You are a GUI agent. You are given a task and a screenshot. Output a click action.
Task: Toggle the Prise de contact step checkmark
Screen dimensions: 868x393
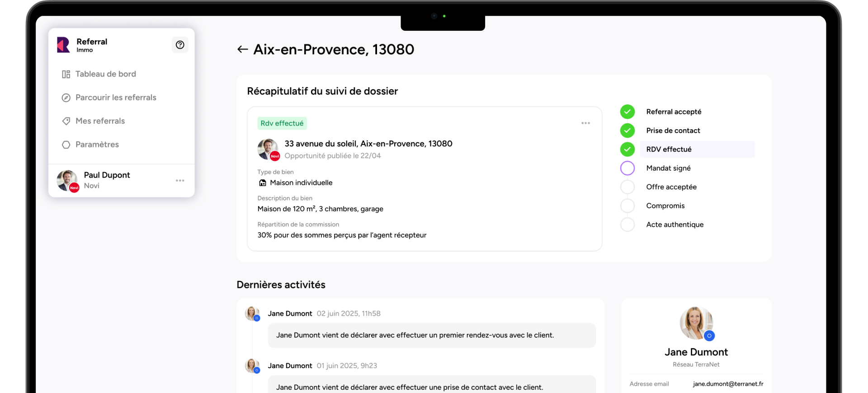[x=627, y=131]
